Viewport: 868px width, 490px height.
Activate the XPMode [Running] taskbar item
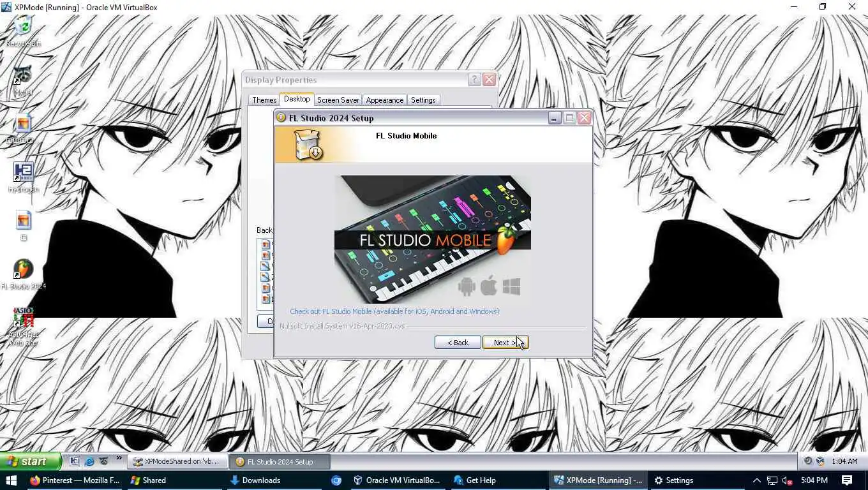(597, 480)
